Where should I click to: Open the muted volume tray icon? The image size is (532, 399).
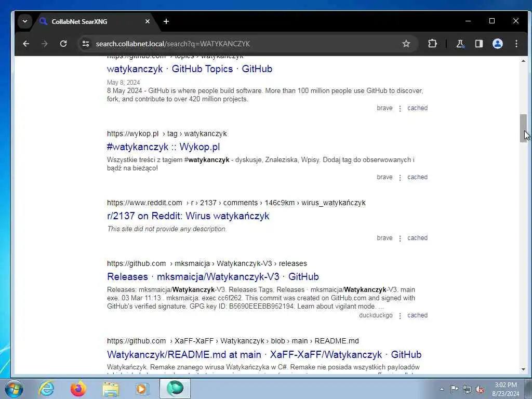click(480, 389)
